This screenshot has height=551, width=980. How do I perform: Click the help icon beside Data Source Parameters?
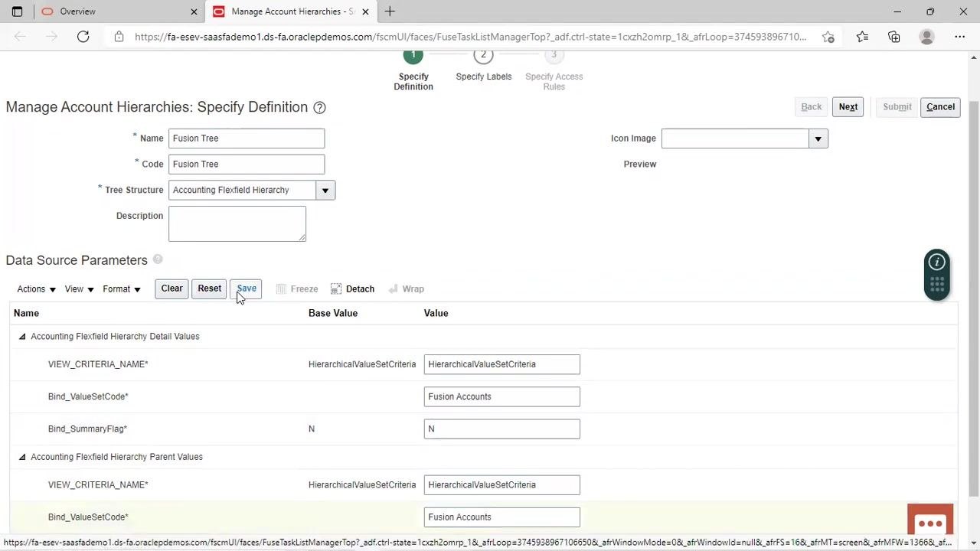[x=158, y=259]
